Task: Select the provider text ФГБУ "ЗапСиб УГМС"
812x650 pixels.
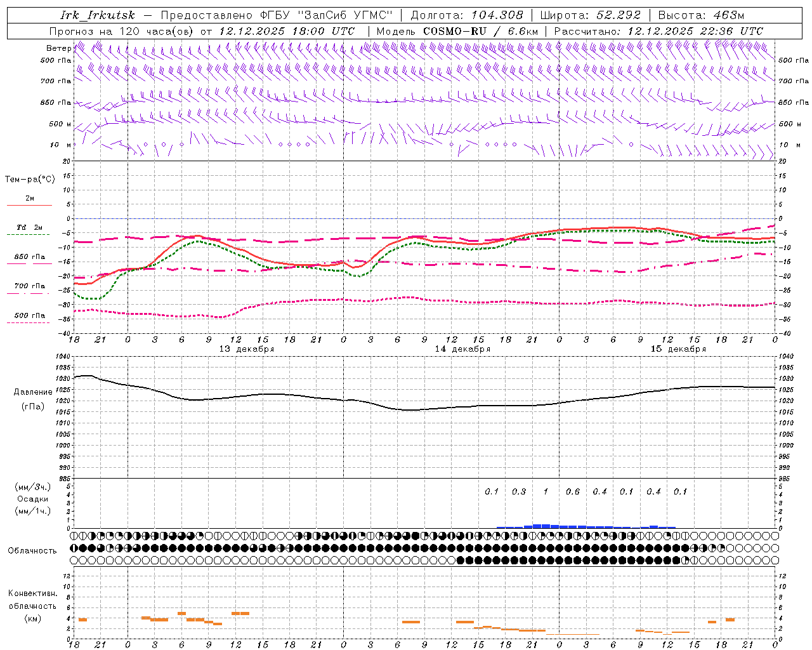Action: 327,15
